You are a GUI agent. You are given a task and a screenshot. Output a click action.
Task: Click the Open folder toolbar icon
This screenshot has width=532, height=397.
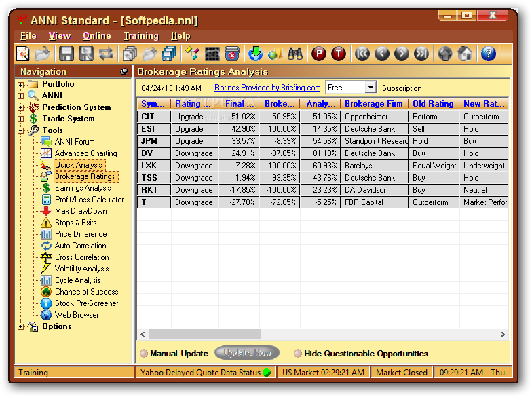[43, 54]
